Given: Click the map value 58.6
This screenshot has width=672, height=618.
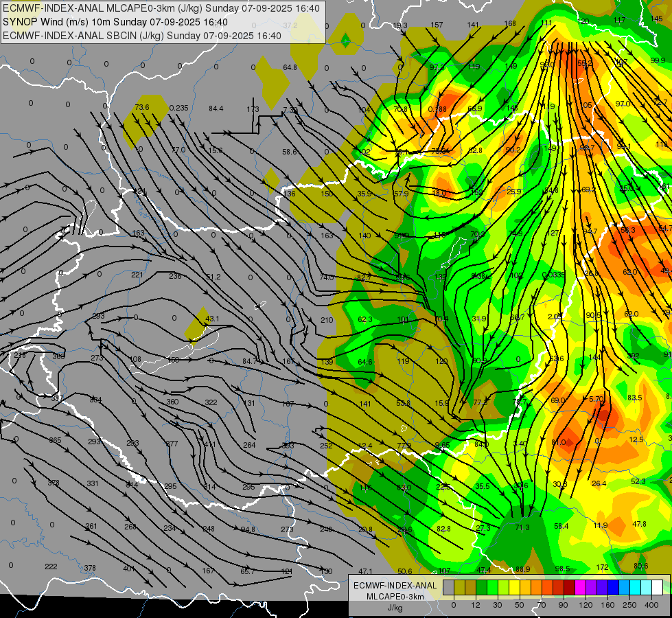Looking at the screenshot, I should click(x=290, y=152).
